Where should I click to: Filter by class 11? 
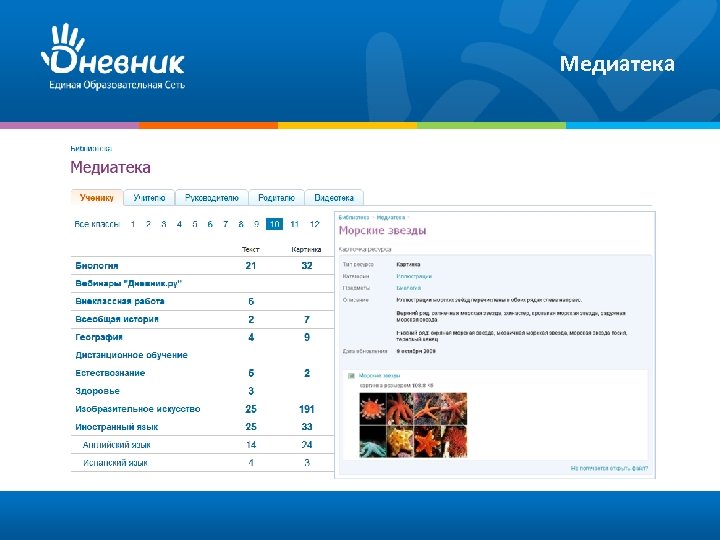pyautogui.click(x=294, y=224)
